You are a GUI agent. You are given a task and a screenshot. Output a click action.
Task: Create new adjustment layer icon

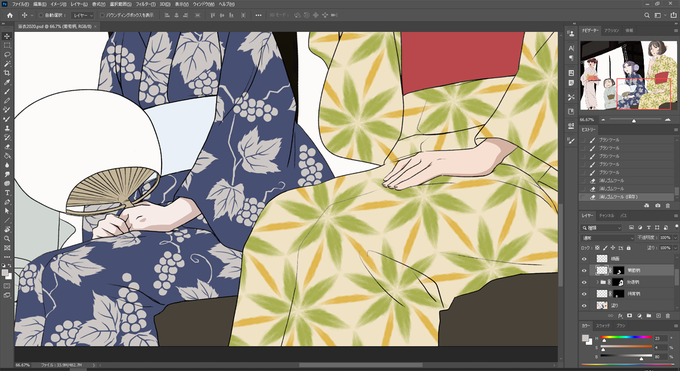(639, 316)
